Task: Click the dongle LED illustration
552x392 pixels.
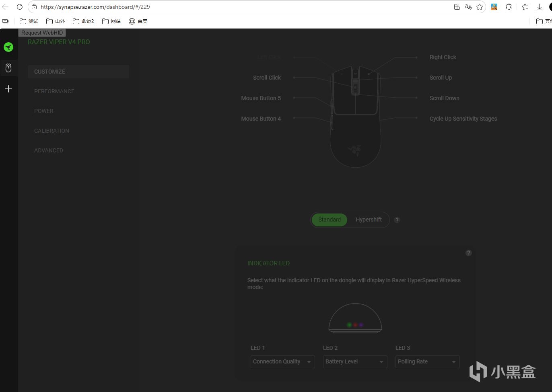Action: [x=355, y=318]
